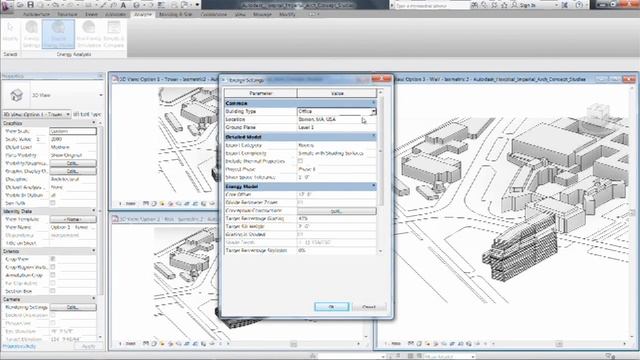
Task: Collapse the Graphics section in Properties
Action: (x=93, y=123)
